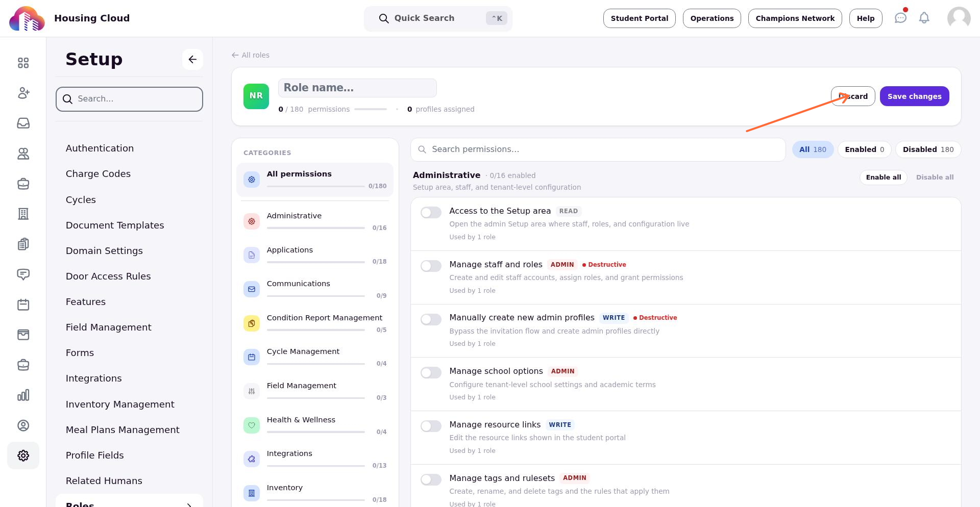
Task: Open Quick Search bar
Action: 438,18
